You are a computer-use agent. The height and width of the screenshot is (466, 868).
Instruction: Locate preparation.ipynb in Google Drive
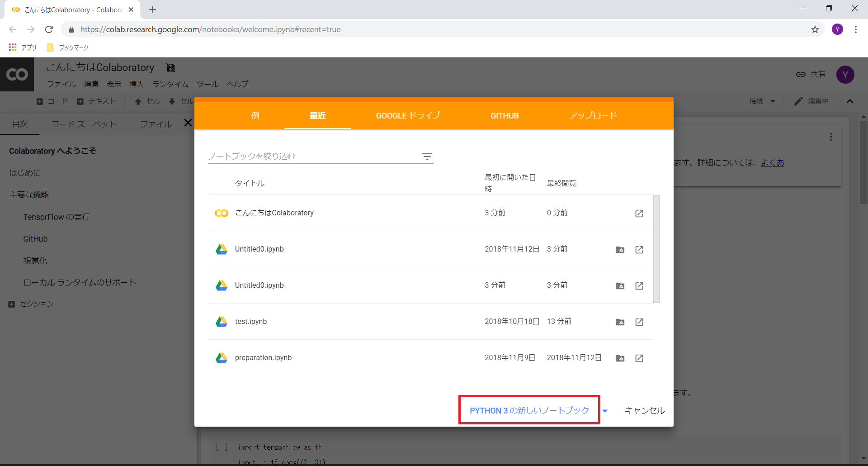(620, 358)
